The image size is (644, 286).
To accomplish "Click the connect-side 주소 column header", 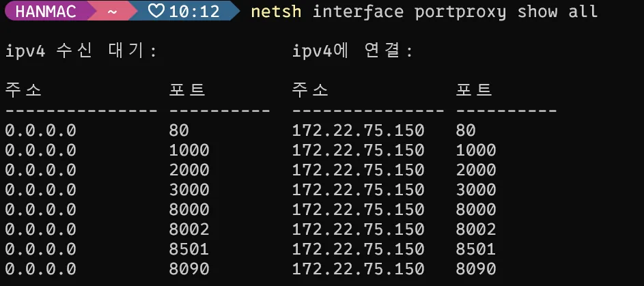I will pos(310,90).
